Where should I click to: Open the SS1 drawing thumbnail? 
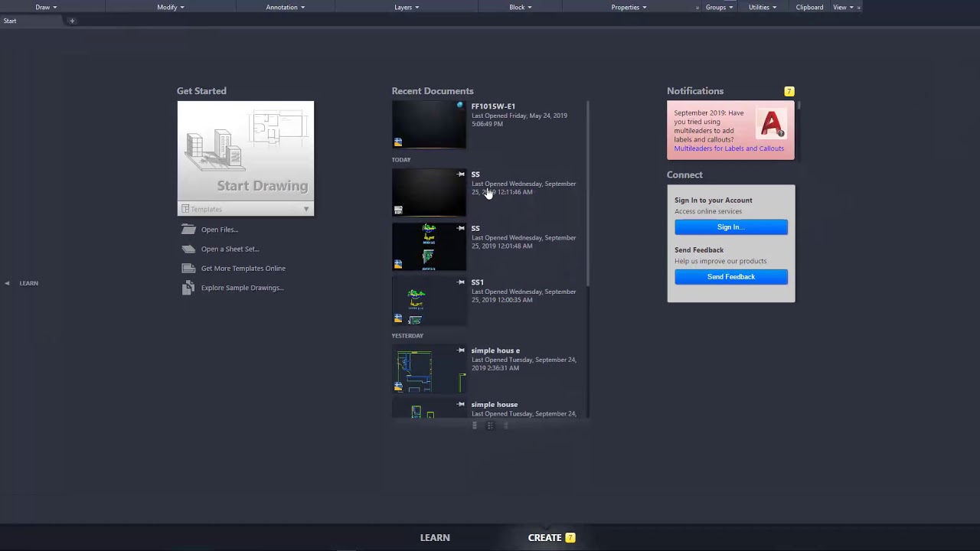pyautogui.click(x=429, y=301)
